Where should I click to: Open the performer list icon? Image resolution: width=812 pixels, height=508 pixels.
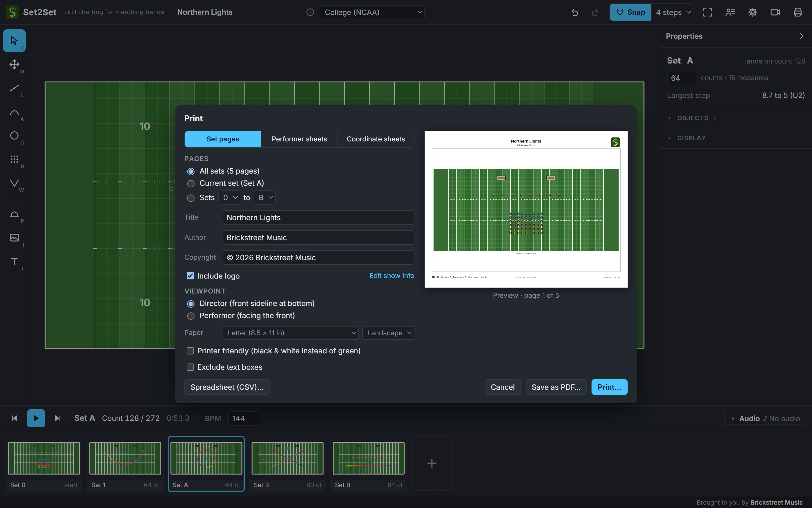[x=730, y=12]
